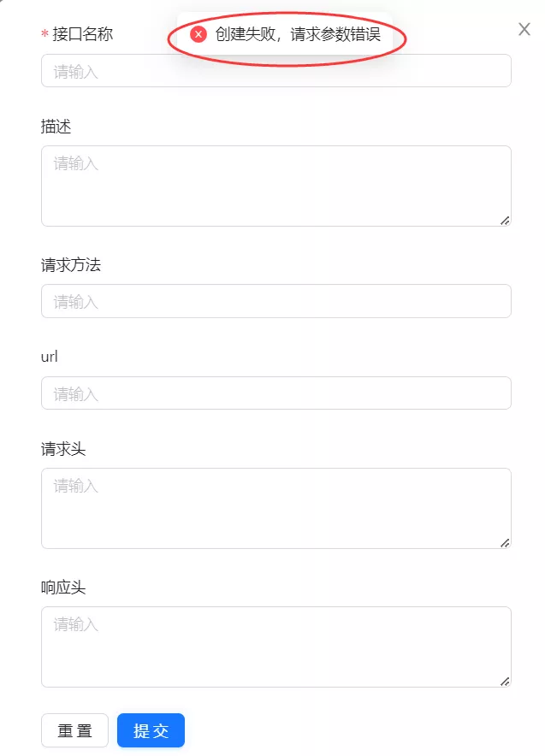Click the 描述 field label
Image resolution: width=545 pixels, height=756 pixels.
tap(56, 127)
